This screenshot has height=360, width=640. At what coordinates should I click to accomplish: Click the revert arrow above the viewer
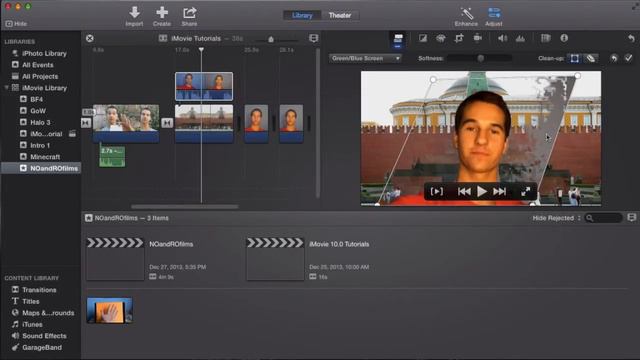(x=631, y=38)
